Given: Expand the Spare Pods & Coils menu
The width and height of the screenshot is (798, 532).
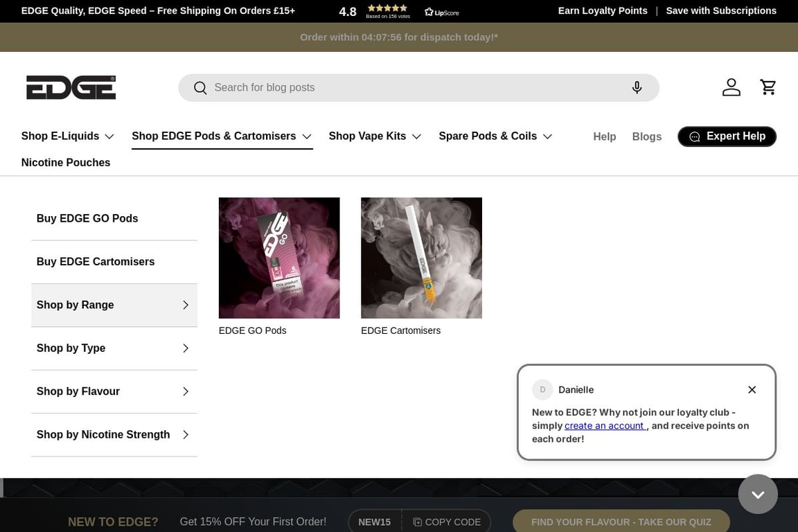Looking at the screenshot, I should (x=495, y=136).
